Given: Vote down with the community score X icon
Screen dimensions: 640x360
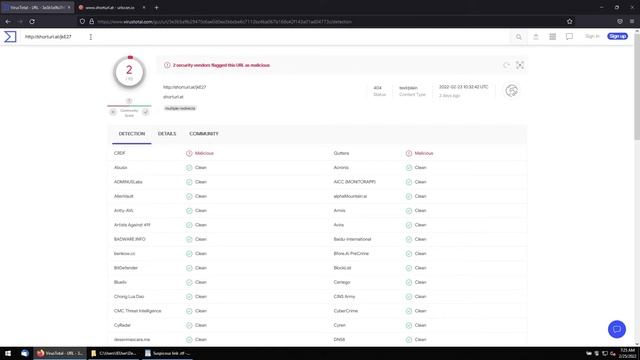Looking at the screenshot, I should click(x=113, y=112).
